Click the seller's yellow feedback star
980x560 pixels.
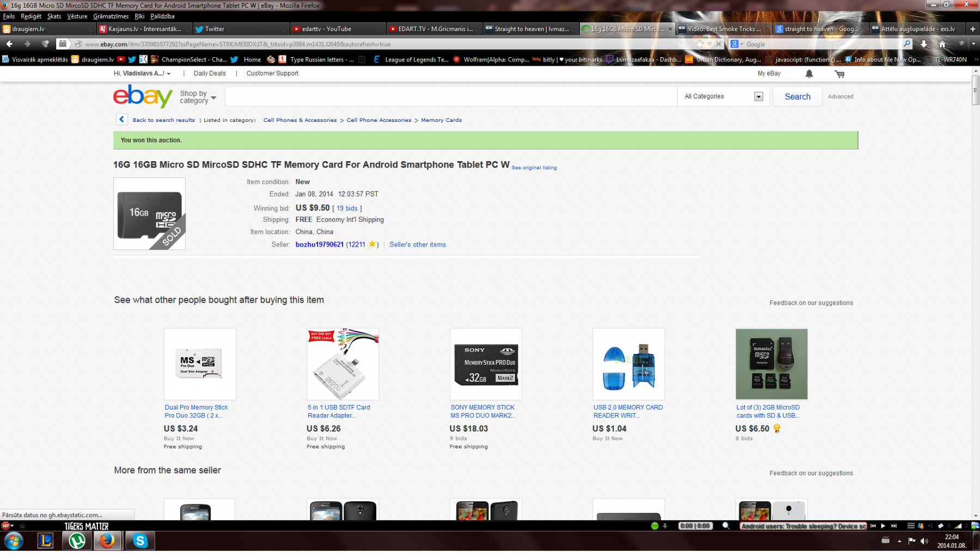[372, 244]
